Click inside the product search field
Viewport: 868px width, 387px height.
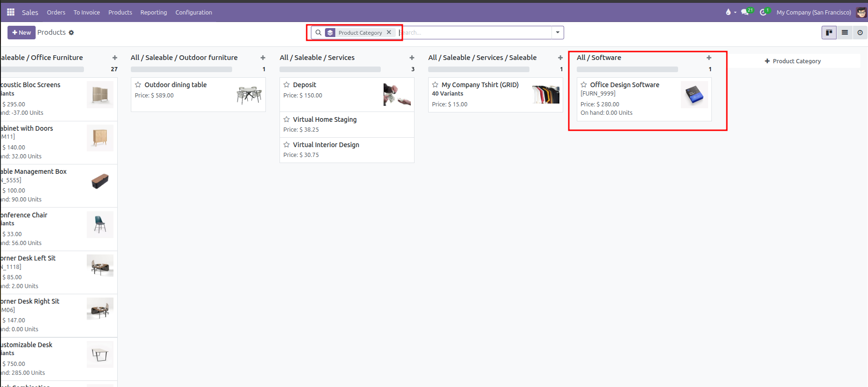click(x=475, y=32)
